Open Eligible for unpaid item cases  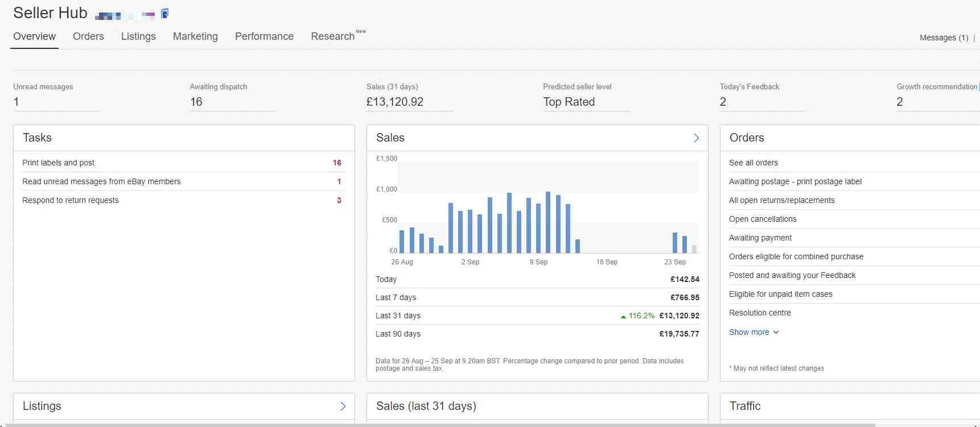(x=780, y=294)
